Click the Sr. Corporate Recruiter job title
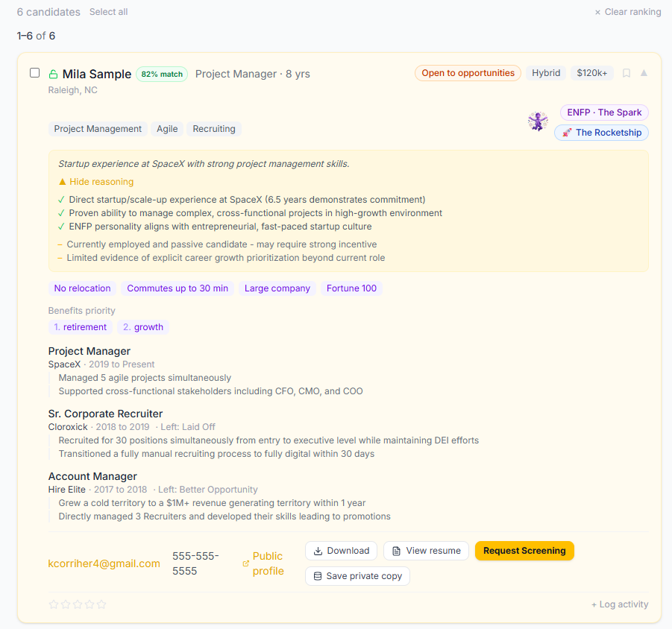This screenshot has height=629, width=672. pos(105,414)
